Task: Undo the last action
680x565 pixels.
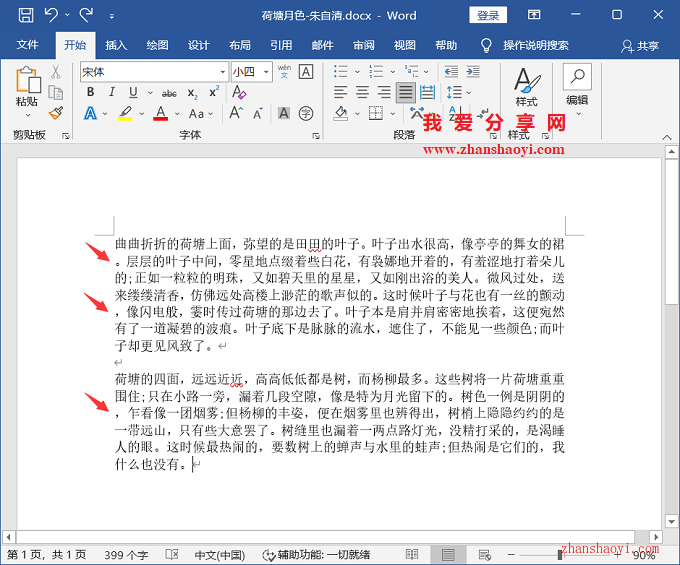Action: [x=51, y=15]
